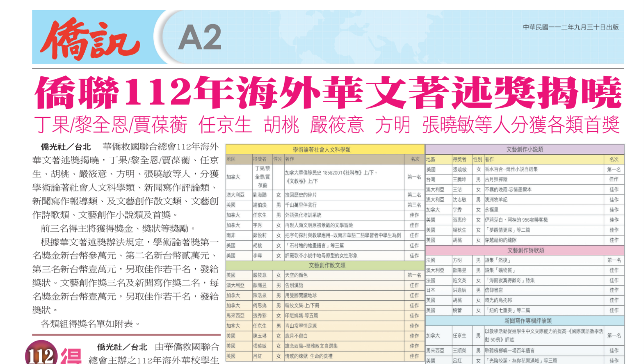Select the 文藝創作小說類 table header

click(525, 150)
